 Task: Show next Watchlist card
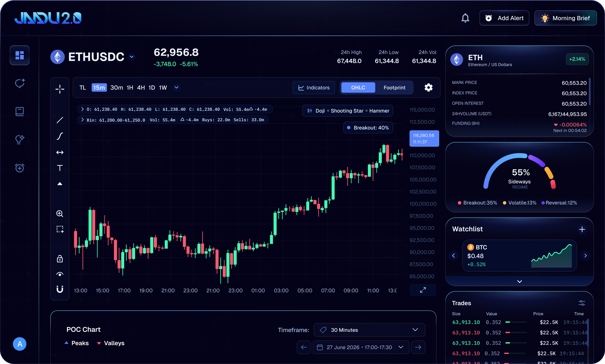click(585, 255)
